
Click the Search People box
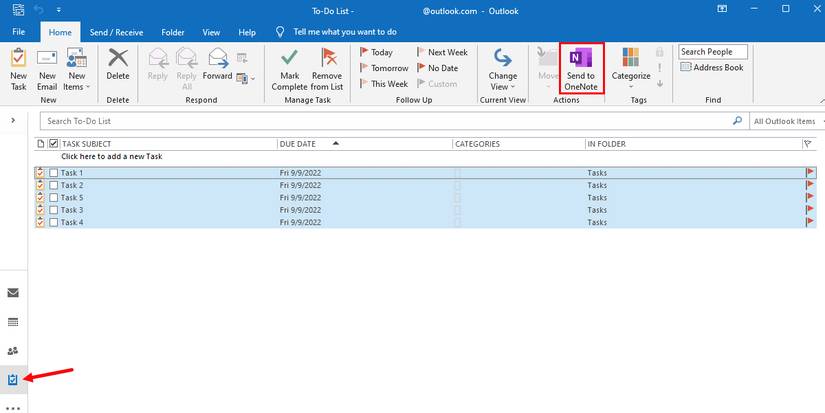click(x=713, y=52)
